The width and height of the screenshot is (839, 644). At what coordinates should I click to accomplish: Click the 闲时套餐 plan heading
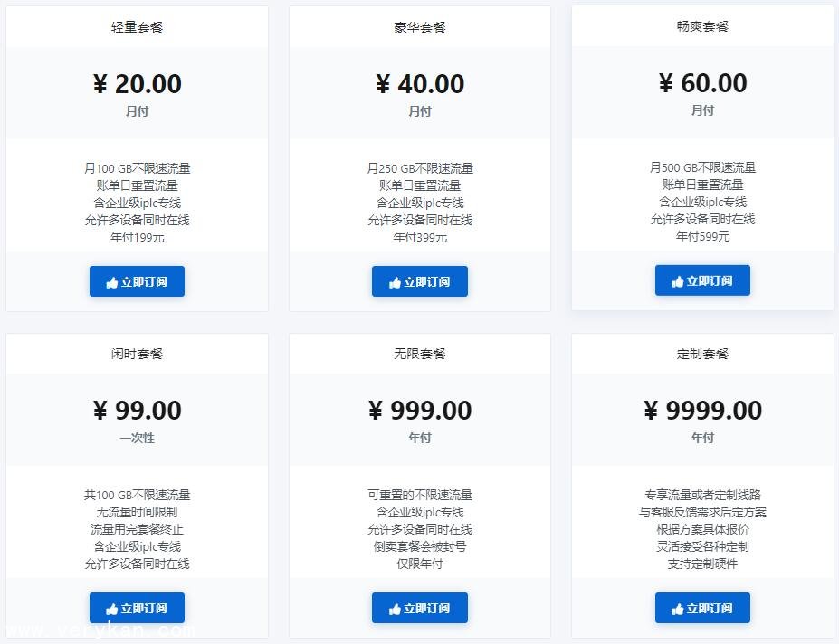(x=137, y=354)
